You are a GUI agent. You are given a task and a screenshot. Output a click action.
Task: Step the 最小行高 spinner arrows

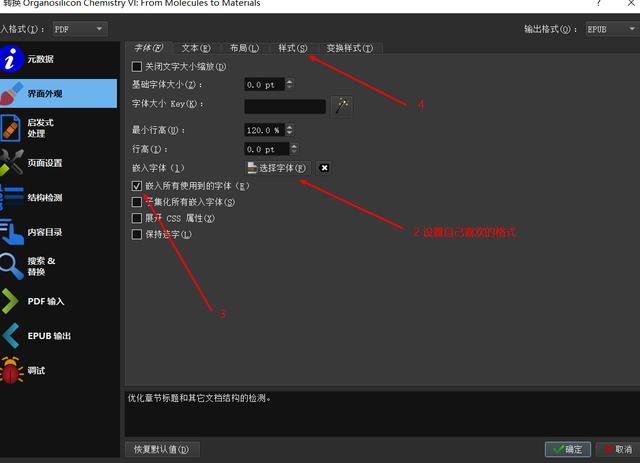[x=289, y=130]
